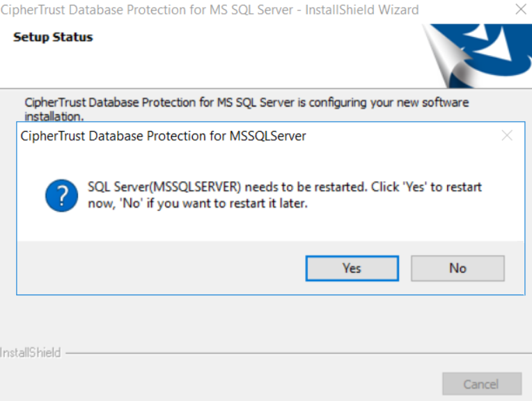The height and width of the screenshot is (401, 532).
Task: Click the InstallShield label at bottom left
Action: (31, 353)
